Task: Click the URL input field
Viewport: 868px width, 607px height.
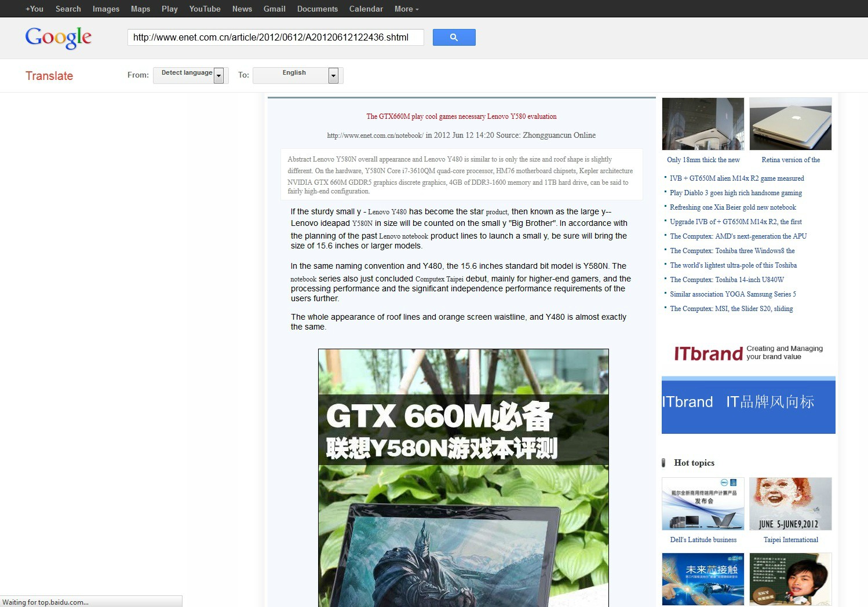Action: [x=276, y=37]
